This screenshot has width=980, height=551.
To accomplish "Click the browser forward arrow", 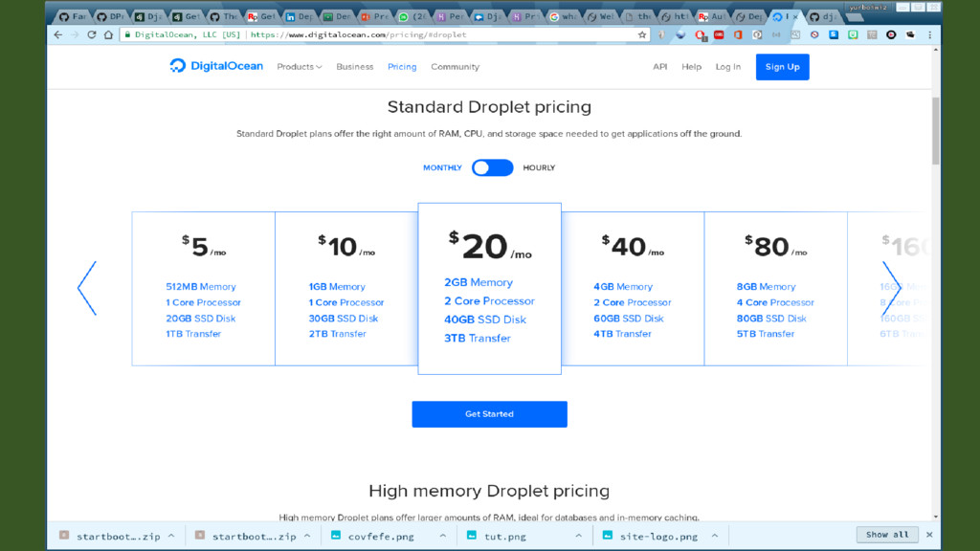I will pos(75,35).
